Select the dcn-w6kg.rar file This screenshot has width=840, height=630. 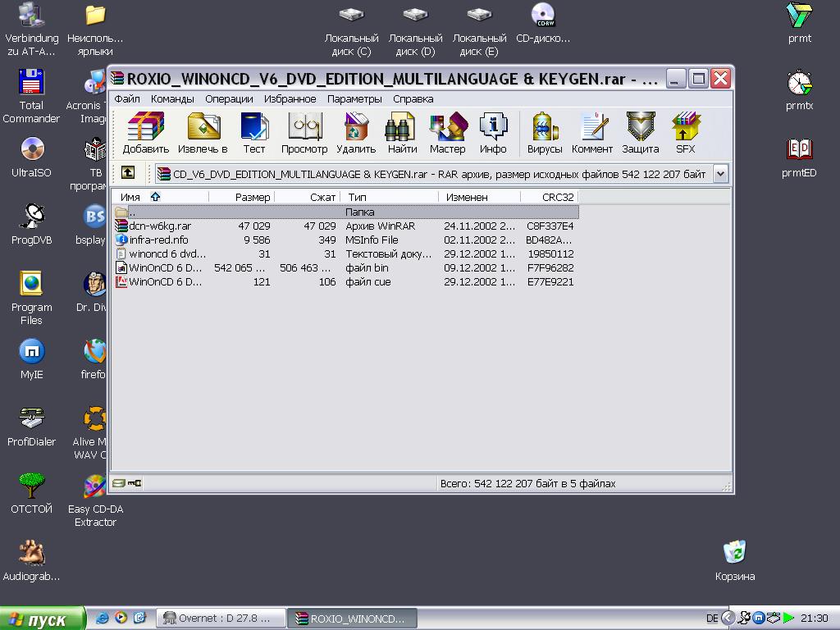[x=159, y=226]
